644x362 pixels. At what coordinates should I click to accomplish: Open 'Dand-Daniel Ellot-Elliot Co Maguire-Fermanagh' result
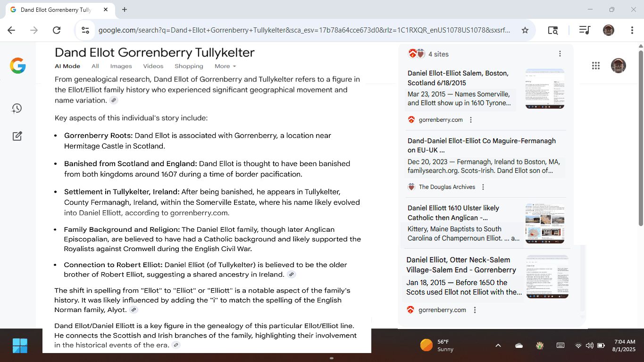[481, 145]
